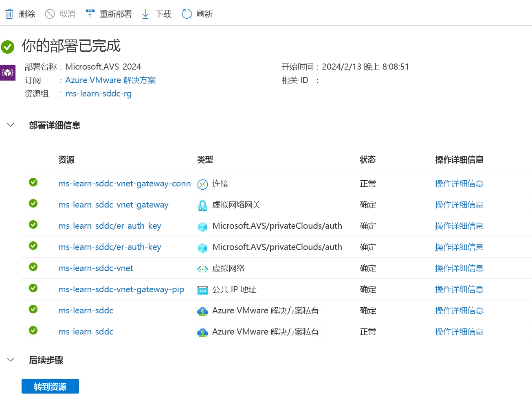Screen dimensions: 532x396
Task: Open the Azure VMware 解决方案 subscription link
Action: (x=110, y=80)
